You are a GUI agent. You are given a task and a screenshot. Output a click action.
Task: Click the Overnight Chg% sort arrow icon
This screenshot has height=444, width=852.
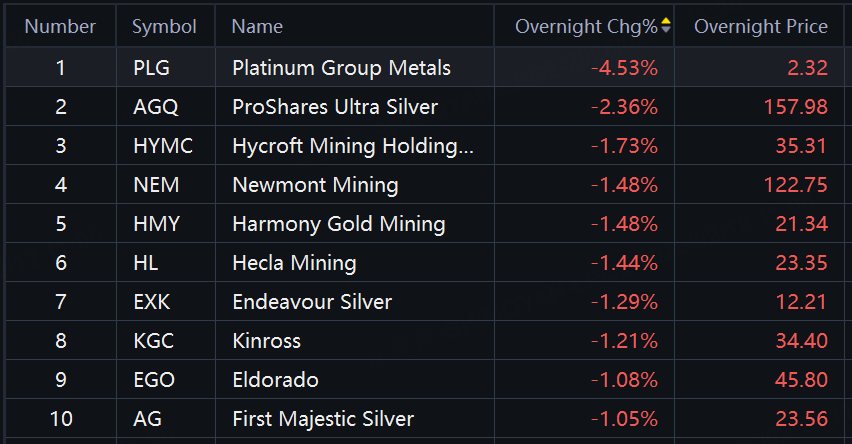666,25
